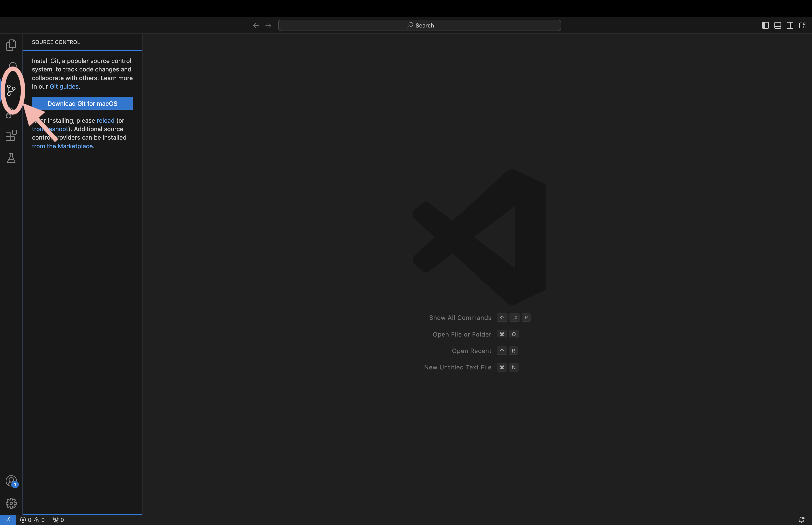The height and width of the screenshot is (525, 812).
Task: Go forward using the right arrow
Action: coord(268,26)
